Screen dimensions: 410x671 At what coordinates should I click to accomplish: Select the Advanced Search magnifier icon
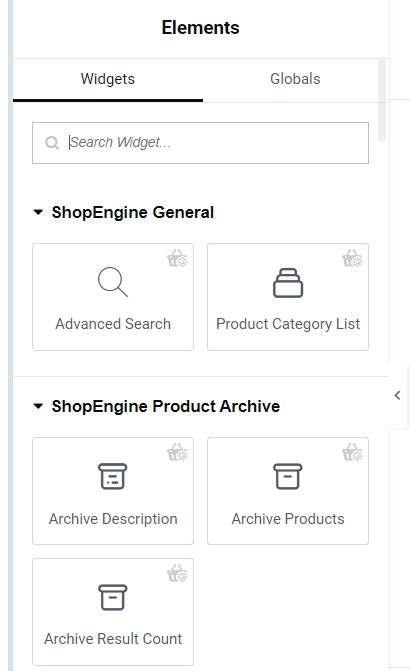[x=113, y=282]
